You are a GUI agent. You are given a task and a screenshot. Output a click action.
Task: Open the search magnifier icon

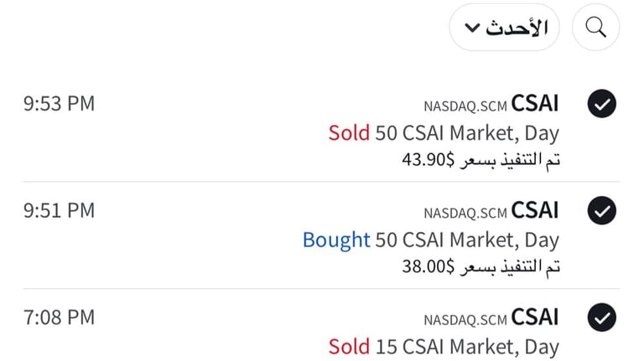(x=595, y=27)
